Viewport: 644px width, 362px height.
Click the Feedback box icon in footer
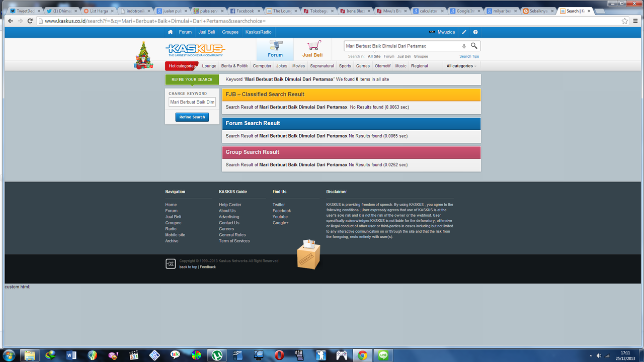pos(308,254)
